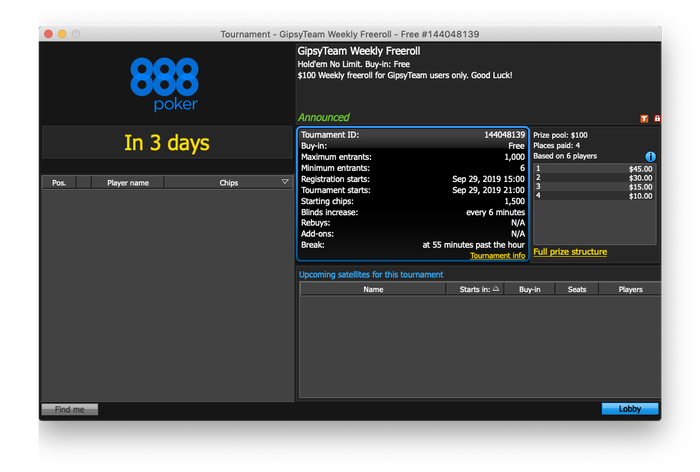Click the Break at 55 minutes text
Screen dimensions: 700x472
click(x=473, y=245)
